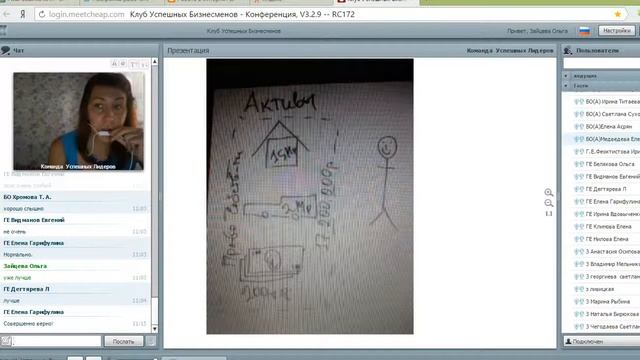The height and width of the screenshot is (360, 640).
Task: Click the chat message input field
Action: coord(56,341)
